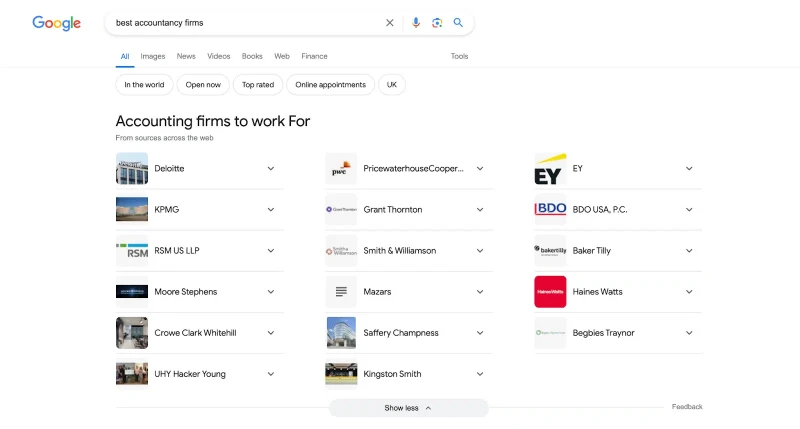
Task: Click the KPMG building thumbnail
Action: [132, 210]
